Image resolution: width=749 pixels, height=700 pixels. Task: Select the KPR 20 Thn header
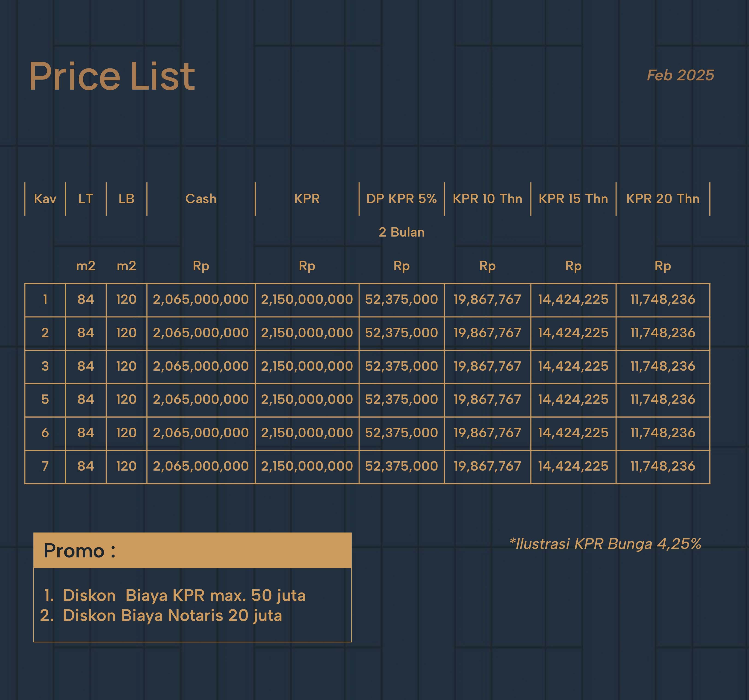pos(663,199)
